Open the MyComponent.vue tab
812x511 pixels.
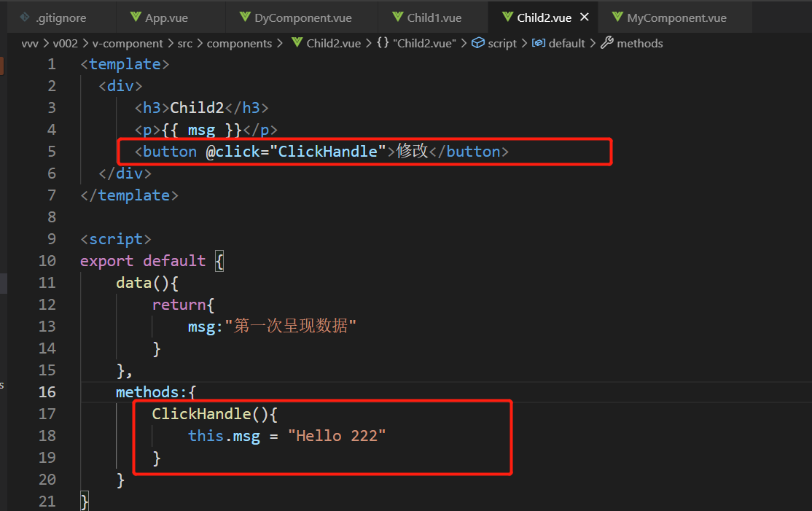[676, 17]
